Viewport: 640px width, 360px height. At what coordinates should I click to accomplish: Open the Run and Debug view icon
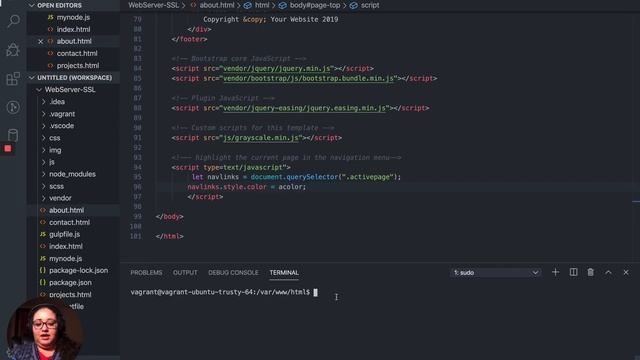(13, 50)
